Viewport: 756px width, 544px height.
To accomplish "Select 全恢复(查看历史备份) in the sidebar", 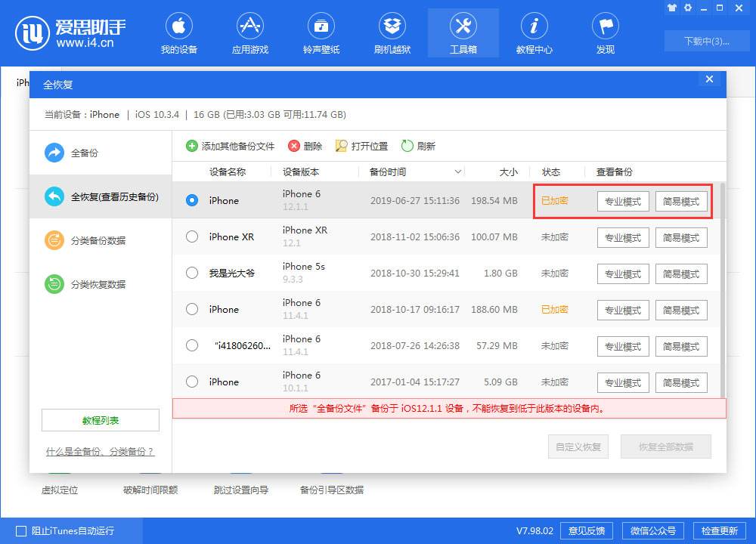I will point(101,196).
